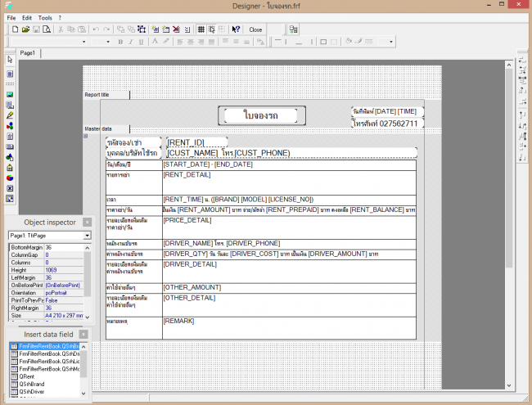Click the Preview report icon

47,29
